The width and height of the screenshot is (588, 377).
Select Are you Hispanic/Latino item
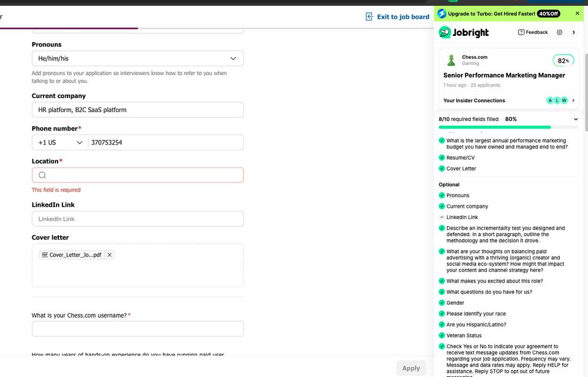click(476, 325)
